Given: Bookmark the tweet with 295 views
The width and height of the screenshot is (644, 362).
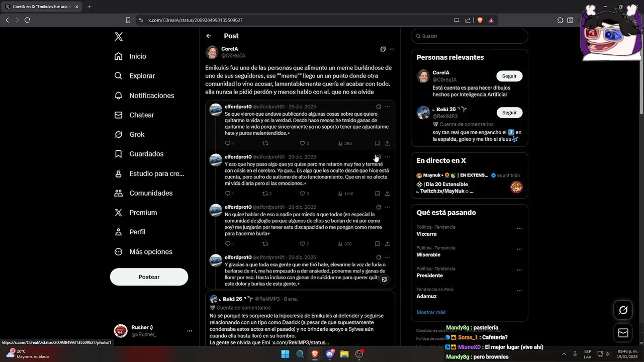Looking at the screenshot, I should pyautogui.click(x=377, y=143).
